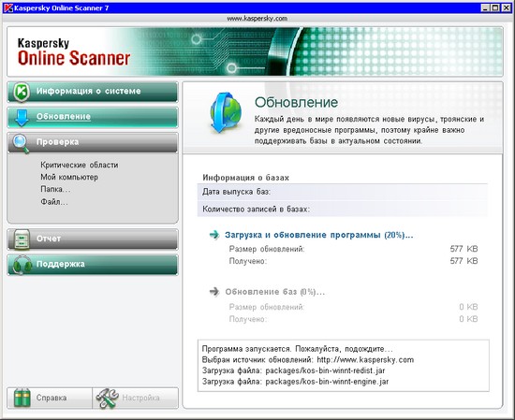Choose the Папка... scan option

(55, 189)
